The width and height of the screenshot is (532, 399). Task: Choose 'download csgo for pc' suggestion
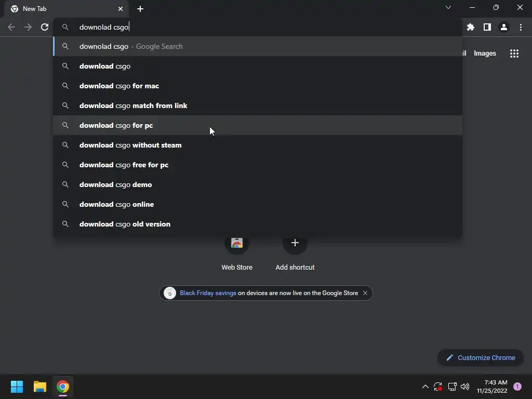pyautogui.click(x=258, y=125)
